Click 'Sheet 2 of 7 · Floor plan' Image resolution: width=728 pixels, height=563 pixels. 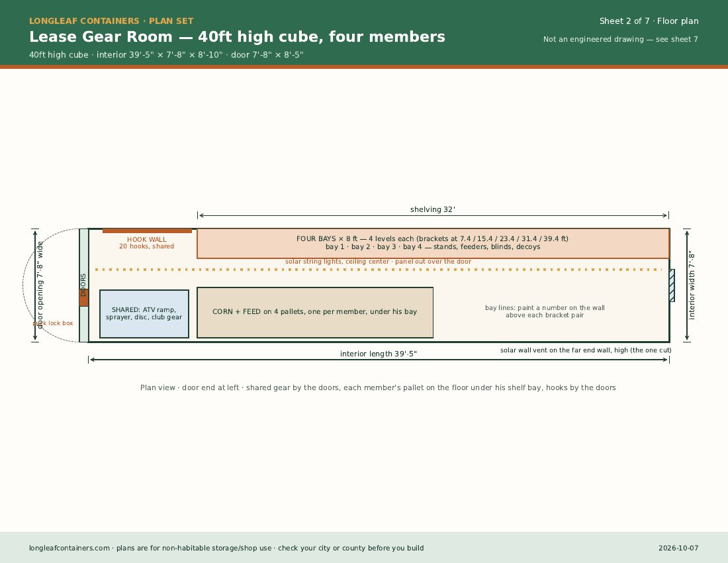[x=649, y=21]
